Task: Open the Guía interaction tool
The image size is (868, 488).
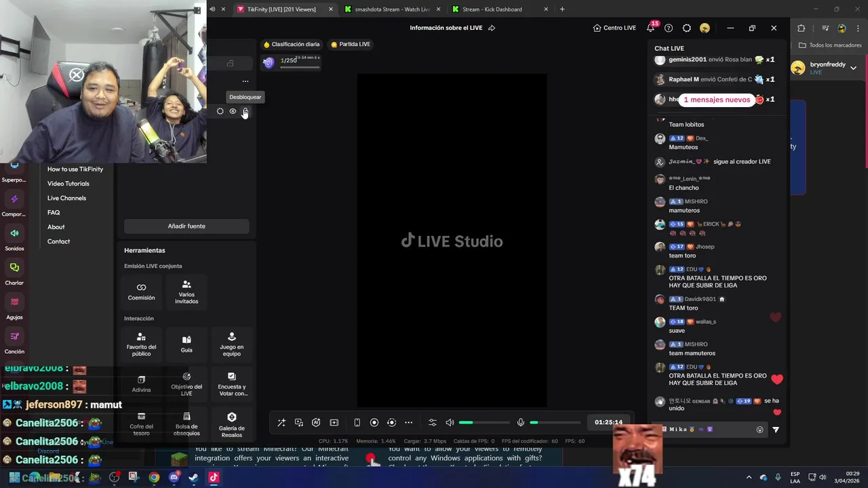Action: pos(186,344)
